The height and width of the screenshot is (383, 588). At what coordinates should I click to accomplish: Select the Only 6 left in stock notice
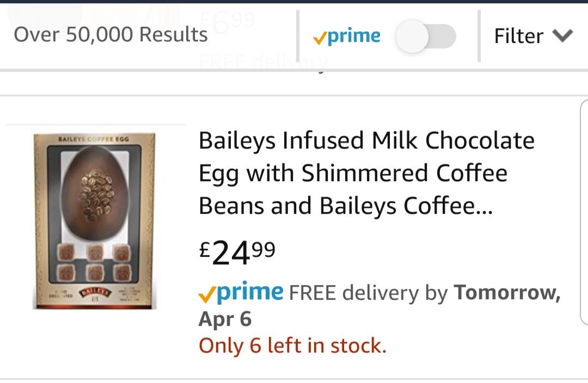pyautogui.click(x=292, y=345)
